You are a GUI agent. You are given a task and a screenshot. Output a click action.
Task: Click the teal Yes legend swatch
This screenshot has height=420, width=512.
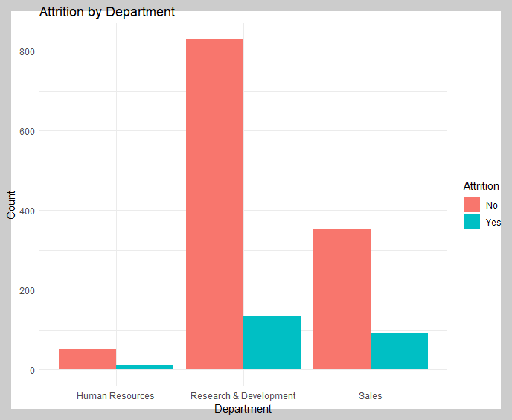tap(472, 222)
